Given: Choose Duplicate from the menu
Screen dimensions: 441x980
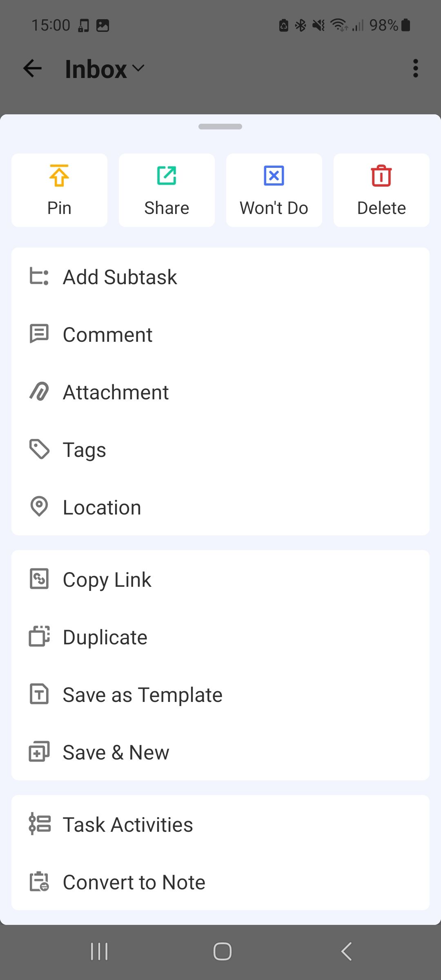Looking at the screenshot, I should click(105, 637).
